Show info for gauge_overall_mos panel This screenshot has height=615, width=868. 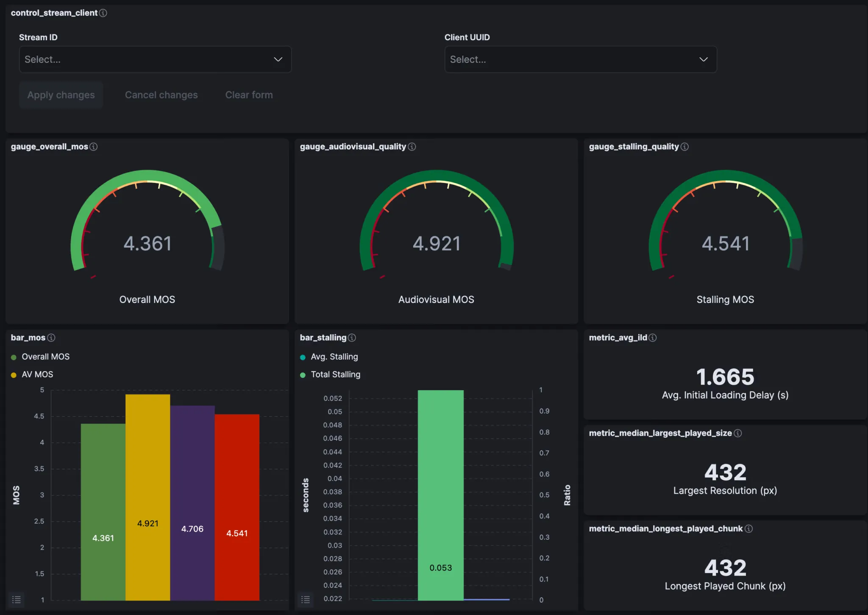point(94,147)
